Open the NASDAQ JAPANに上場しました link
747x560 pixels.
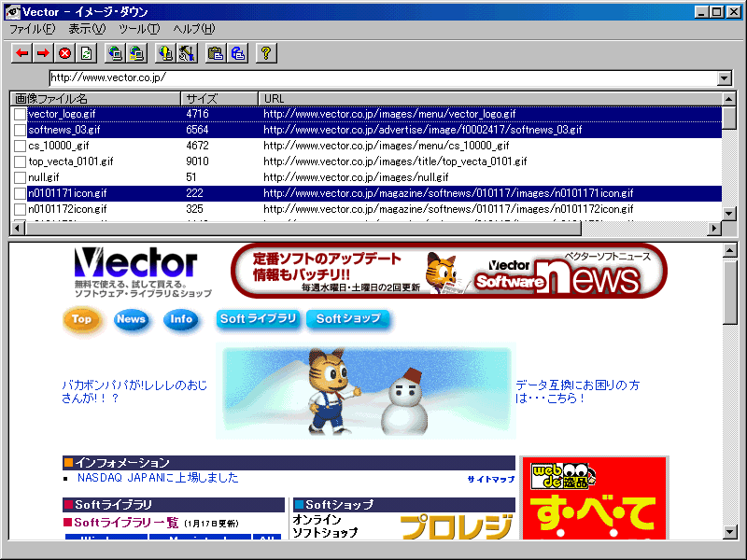(x=158, y=478)
